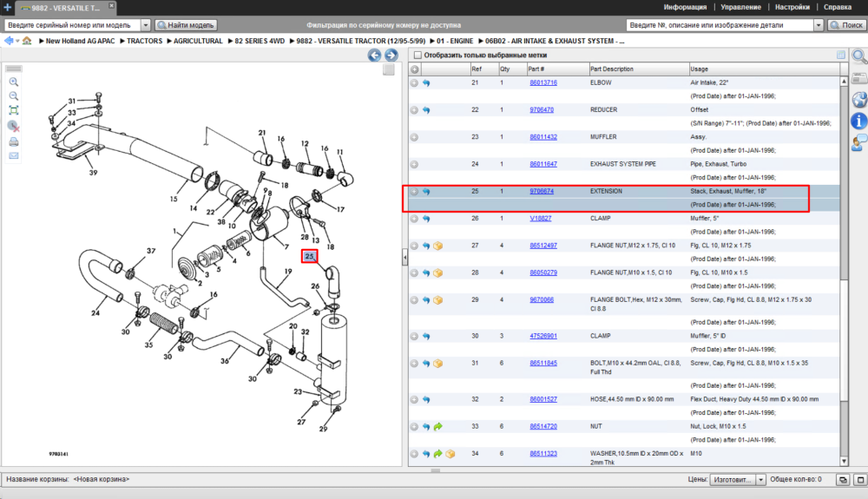Click the parts list scroll down arrow

click(x=844, y=462)
